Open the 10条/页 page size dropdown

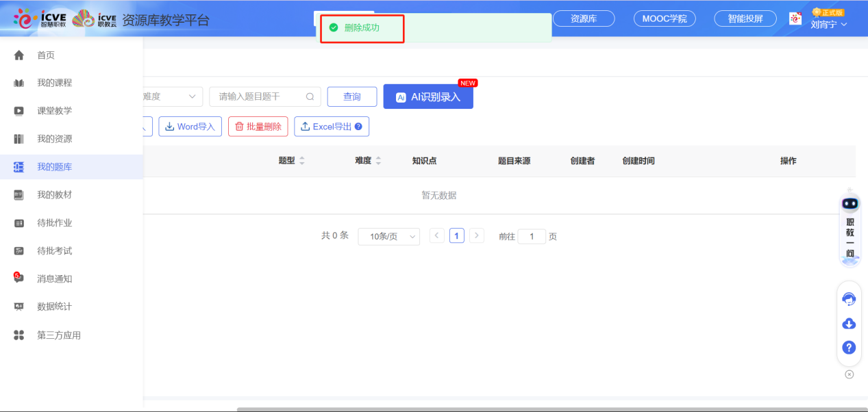(x=388, y=236)
